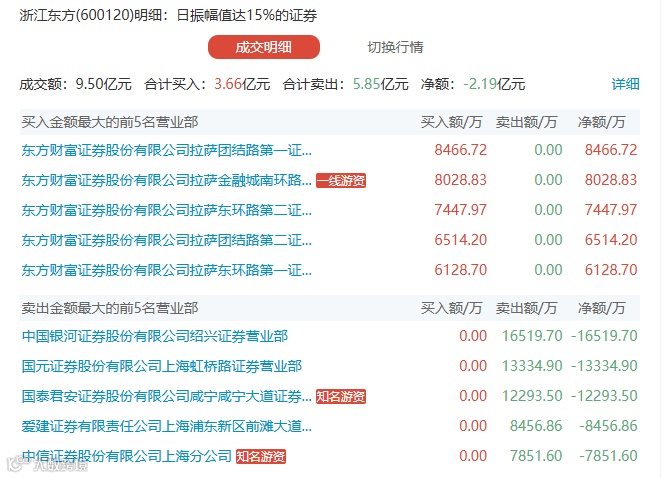Screen dimensions: 661x478
Task: Click sell amount 8456.86
Action: point(536,426)
